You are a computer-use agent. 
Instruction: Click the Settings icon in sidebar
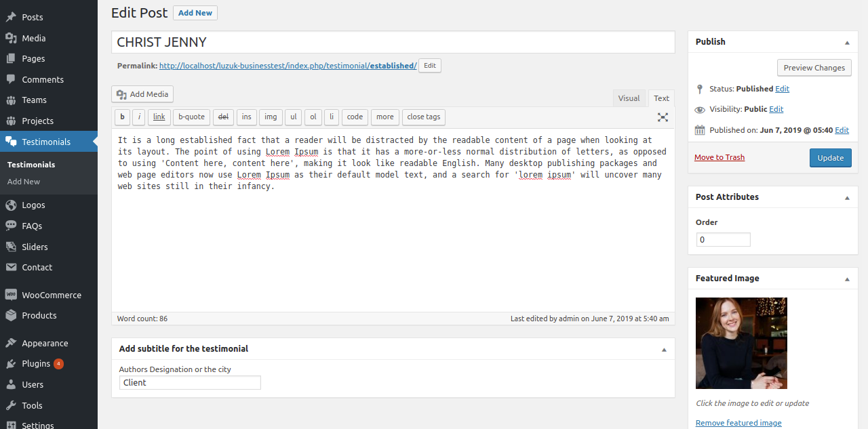[11, 426]
